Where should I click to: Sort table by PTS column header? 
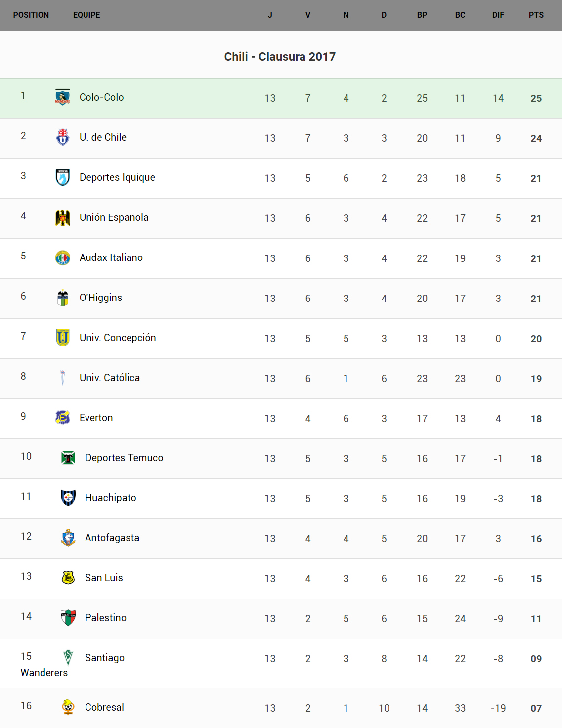point(536,15)
